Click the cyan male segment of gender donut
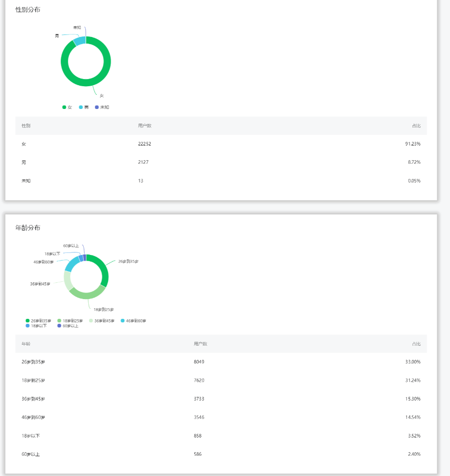The image size is (450, 476). [80, 41]
